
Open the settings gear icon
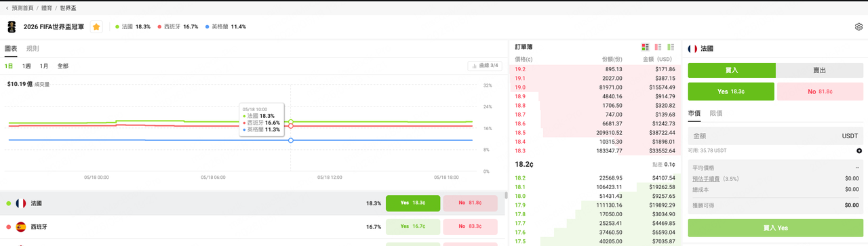click(859, 27)
